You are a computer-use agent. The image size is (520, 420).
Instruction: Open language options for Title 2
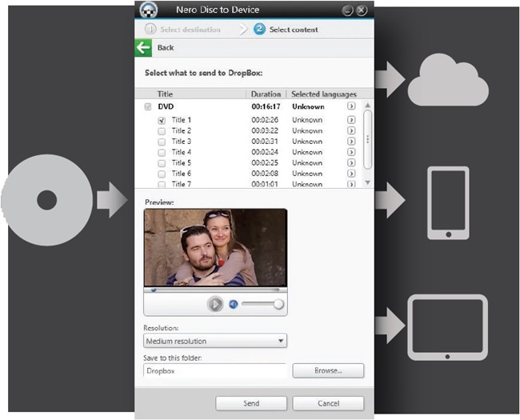(x=351, y=130)
